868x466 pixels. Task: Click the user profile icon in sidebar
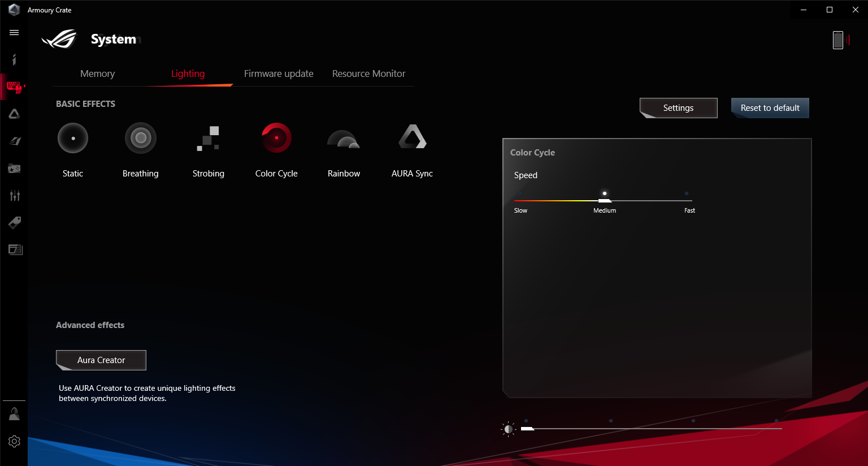(x=15, y=415)
